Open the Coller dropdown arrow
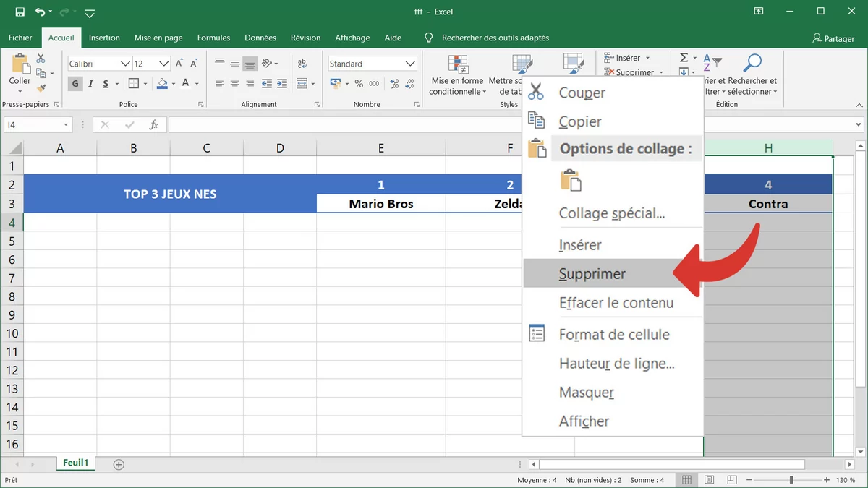 [x=20, y=91]
